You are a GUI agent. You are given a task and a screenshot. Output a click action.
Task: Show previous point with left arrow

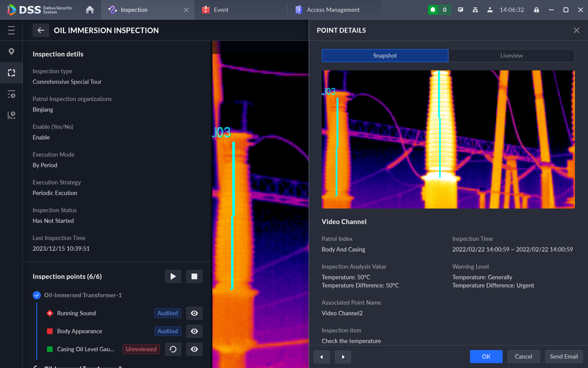pyautogui.click(x=322, y=357)
